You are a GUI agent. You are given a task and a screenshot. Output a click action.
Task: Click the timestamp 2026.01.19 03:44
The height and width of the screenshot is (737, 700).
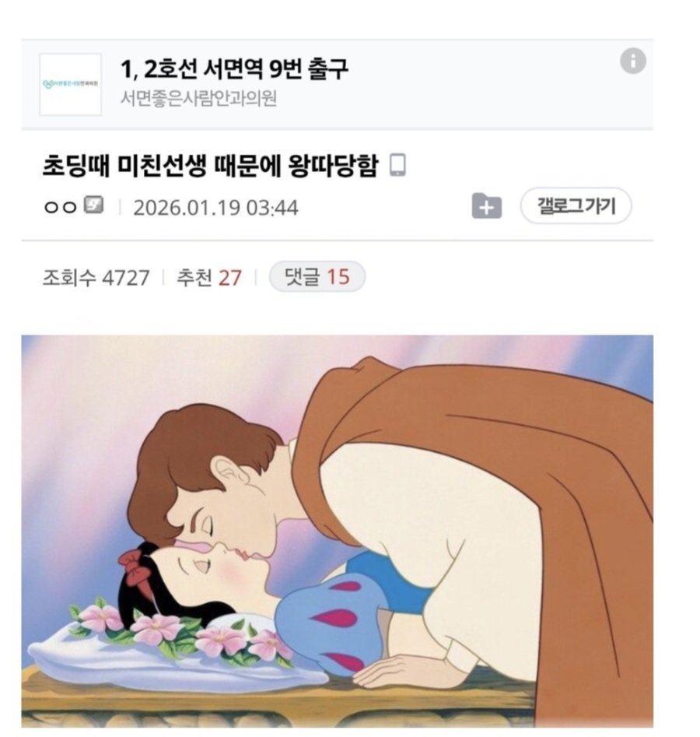[x=215, y=208]
